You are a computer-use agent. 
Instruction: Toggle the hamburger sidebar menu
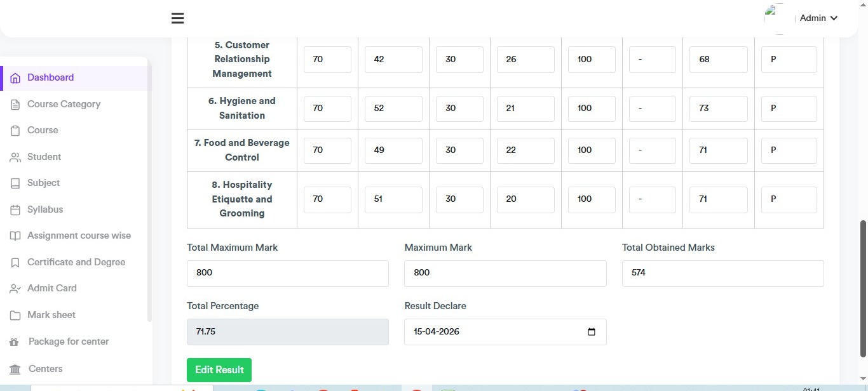[x=178, y=18]
